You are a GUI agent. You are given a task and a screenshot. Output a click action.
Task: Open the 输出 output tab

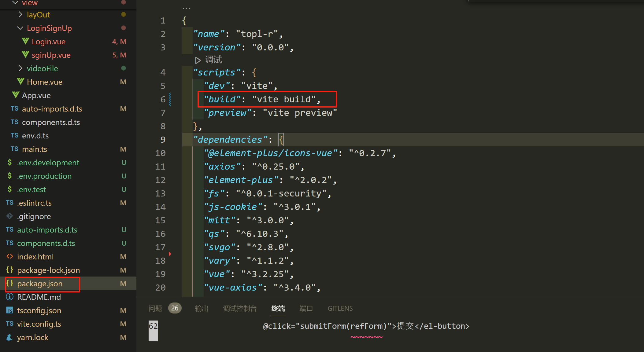(x=202, y=308)
